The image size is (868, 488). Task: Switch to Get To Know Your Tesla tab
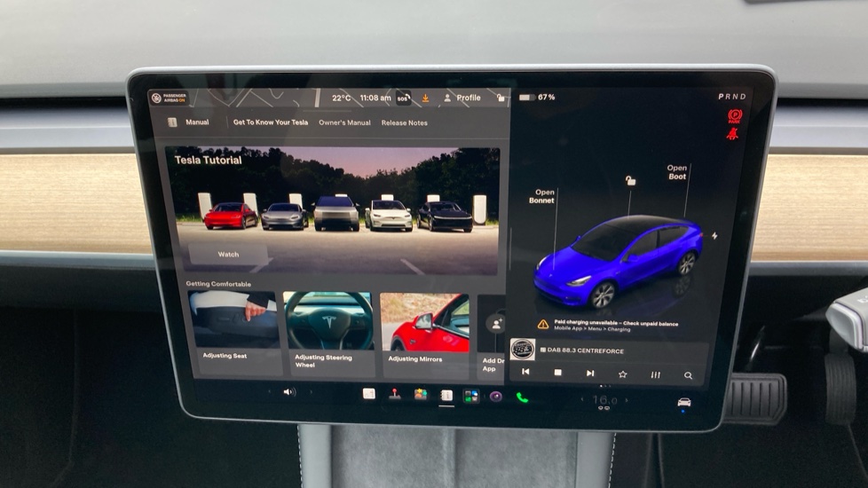[270, 122]
